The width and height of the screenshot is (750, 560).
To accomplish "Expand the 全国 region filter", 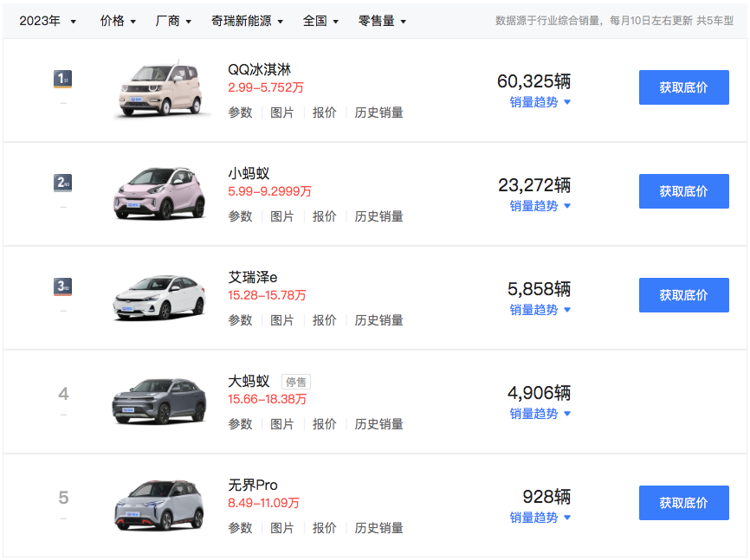I will pyautogui.click(x=320, y=21).
